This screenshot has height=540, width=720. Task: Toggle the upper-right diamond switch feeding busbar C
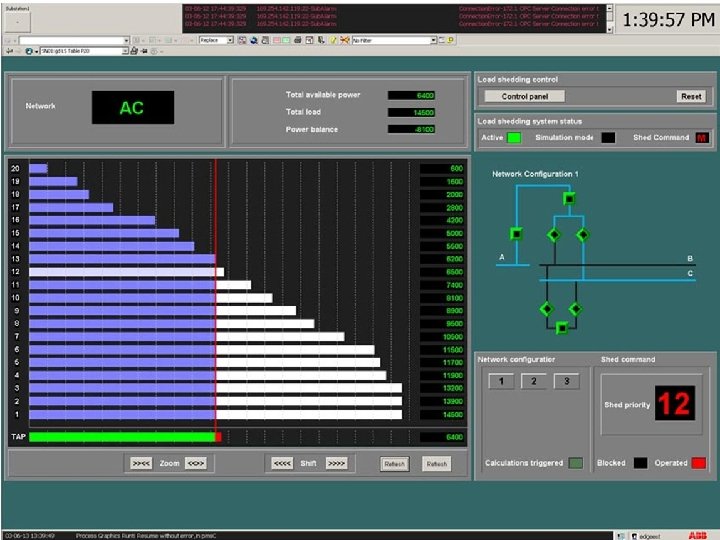point(583,235)
